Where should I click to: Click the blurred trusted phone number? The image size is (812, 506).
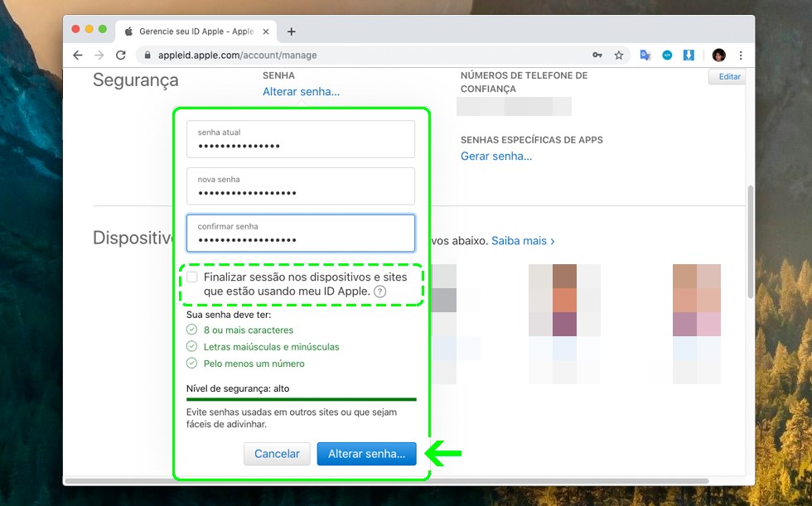tap(514, 106)
